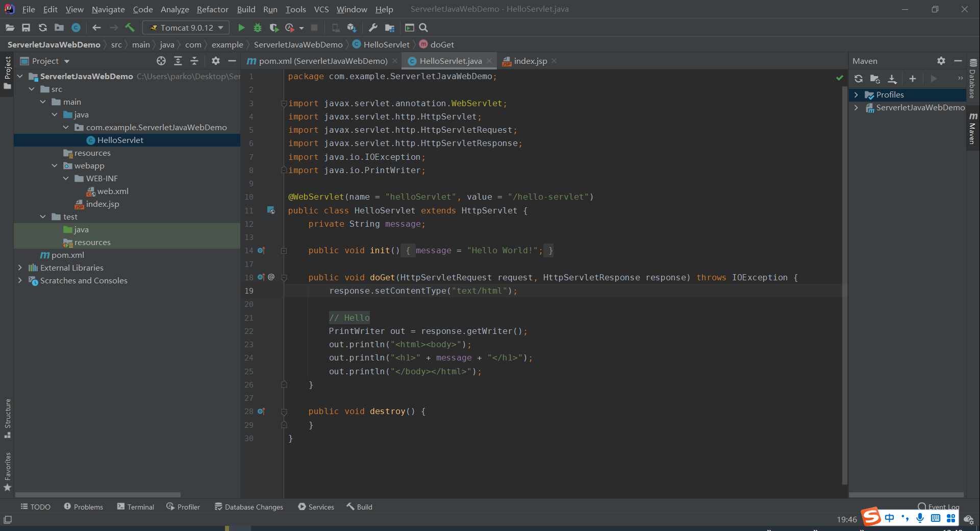Reload all Maven projects icon
The image size is (980, 531).
tap(859, 79)
